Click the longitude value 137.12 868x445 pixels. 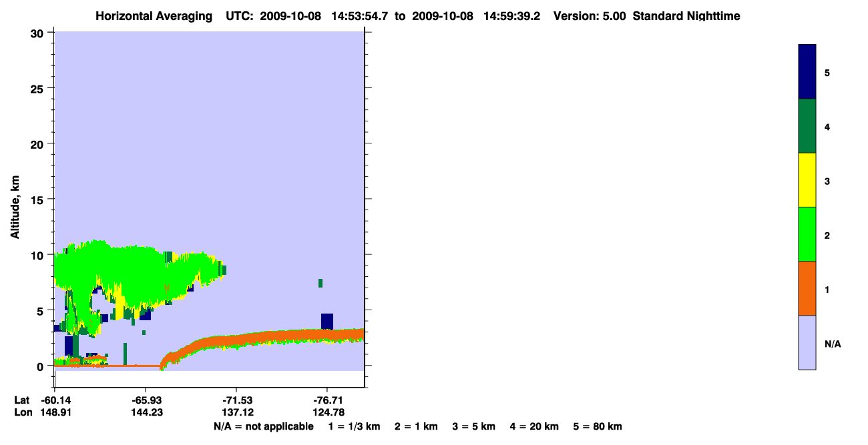coord(236,412)
